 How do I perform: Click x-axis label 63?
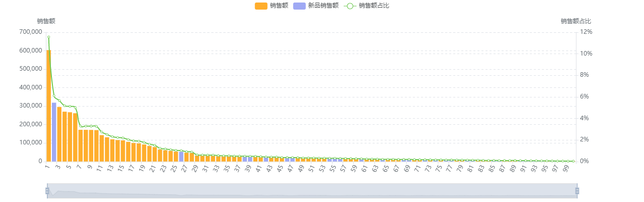375,168
